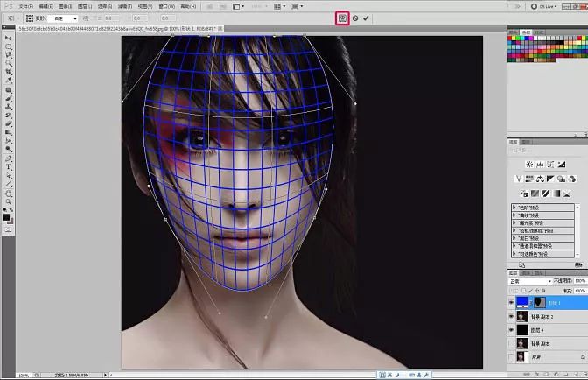Hide the selected blue fill layer
Viewport: 588px width, 380px height.
coord(511,302)
